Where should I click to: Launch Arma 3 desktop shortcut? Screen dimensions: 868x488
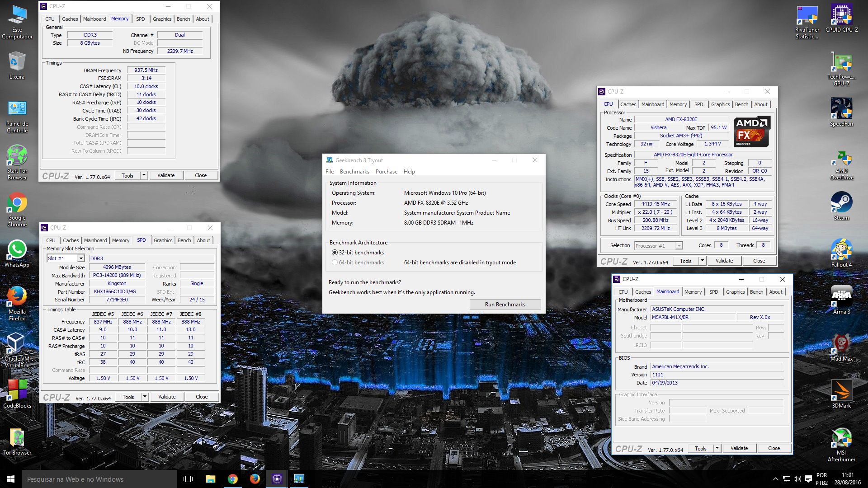tap(841, 300)
